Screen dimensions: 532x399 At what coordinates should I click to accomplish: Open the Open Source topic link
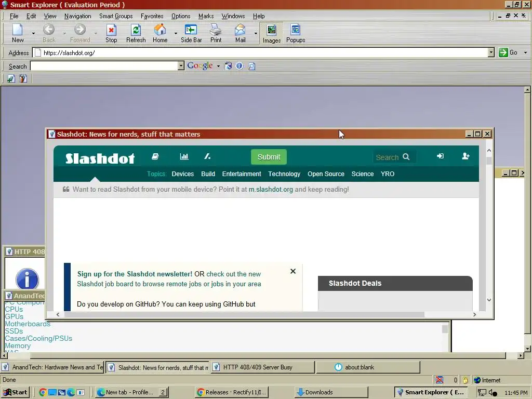326,174
